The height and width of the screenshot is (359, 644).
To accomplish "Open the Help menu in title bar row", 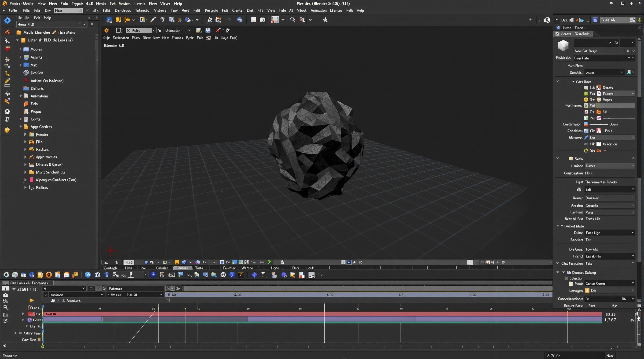I will [178, 4].
